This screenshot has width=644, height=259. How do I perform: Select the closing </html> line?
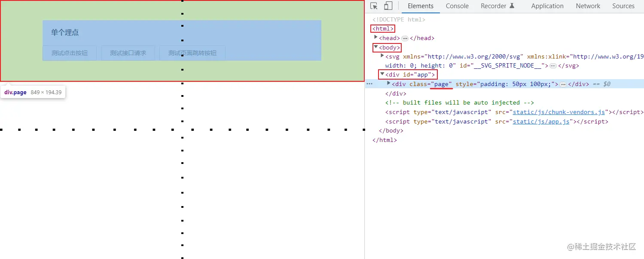pos(385,140)
